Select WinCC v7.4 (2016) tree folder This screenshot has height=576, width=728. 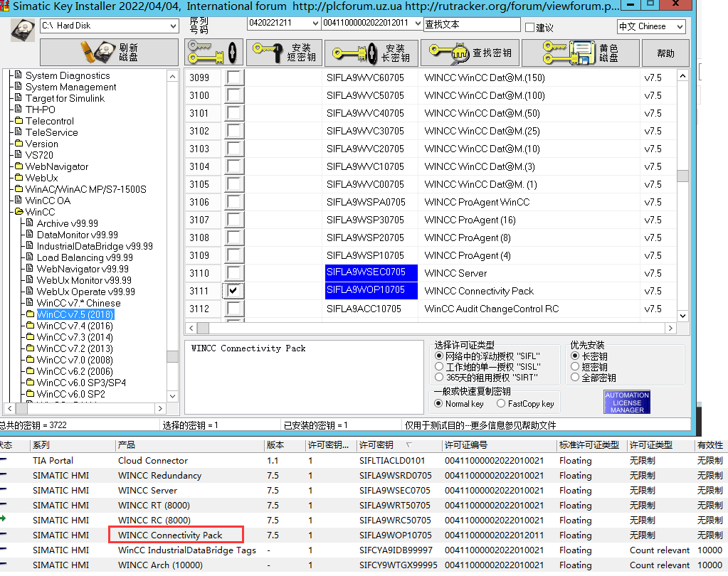coord(75,326)
